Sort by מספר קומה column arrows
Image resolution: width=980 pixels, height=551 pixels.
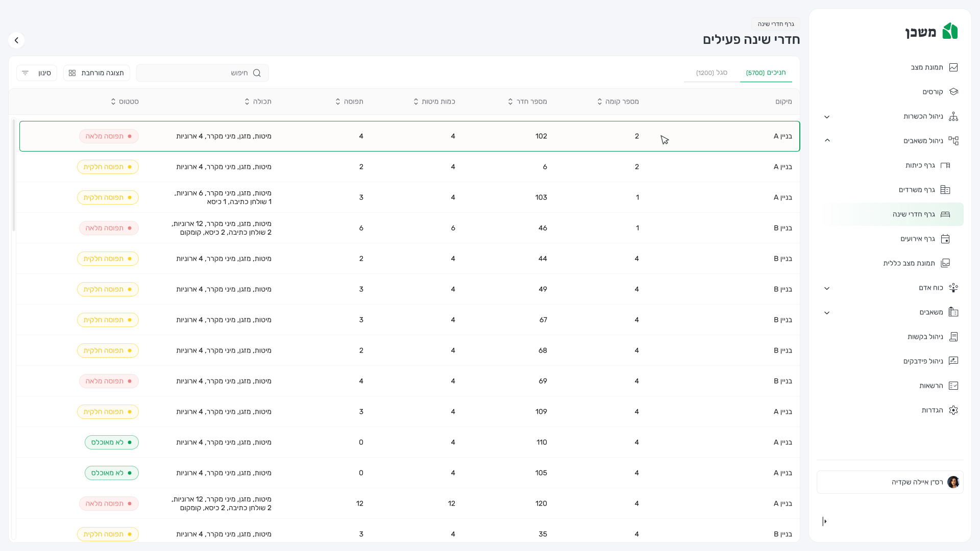click(600, 102)
